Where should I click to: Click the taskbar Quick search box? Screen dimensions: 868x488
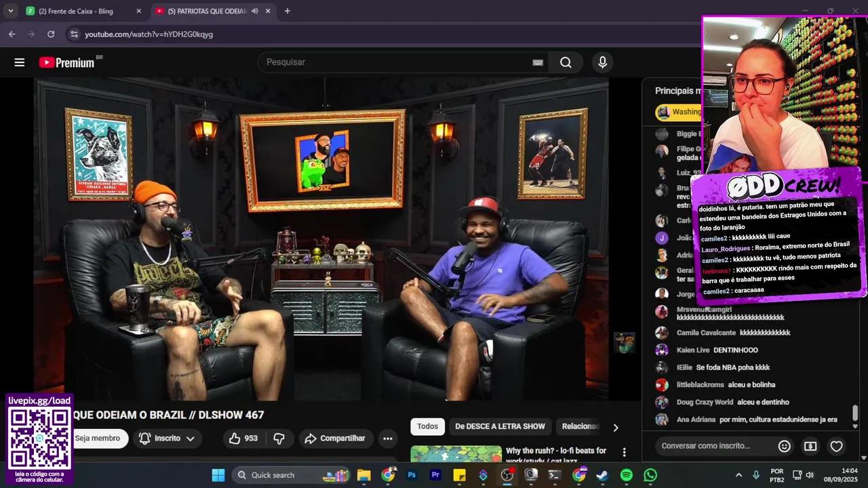pos(292,475)
